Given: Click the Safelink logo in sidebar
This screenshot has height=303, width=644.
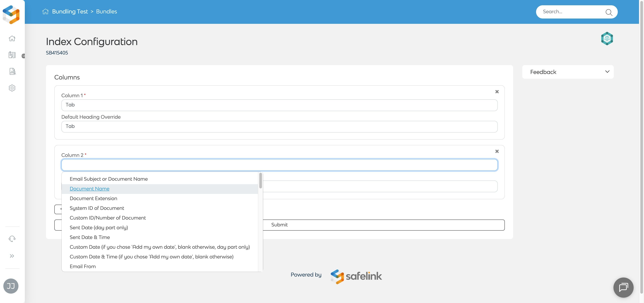Looking at the screenshot, I should (11, 14).
